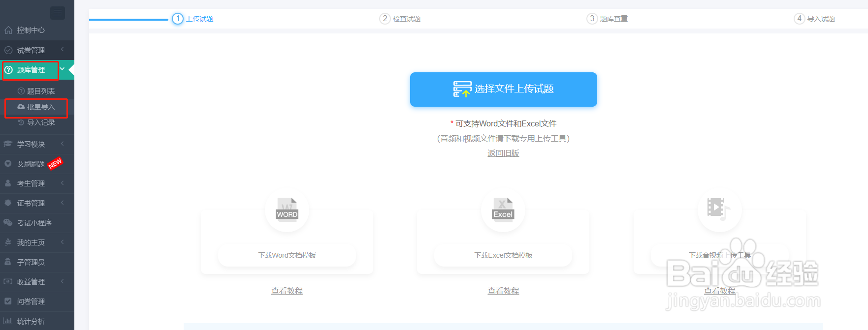Click the WORD file icon

click(287, 210)
